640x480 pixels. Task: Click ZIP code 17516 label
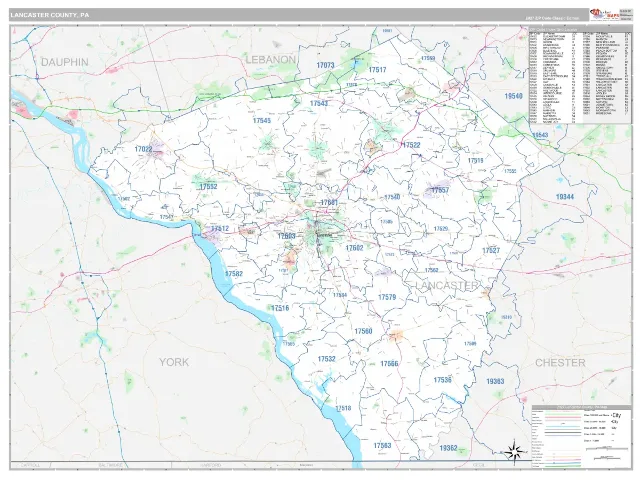280,308
